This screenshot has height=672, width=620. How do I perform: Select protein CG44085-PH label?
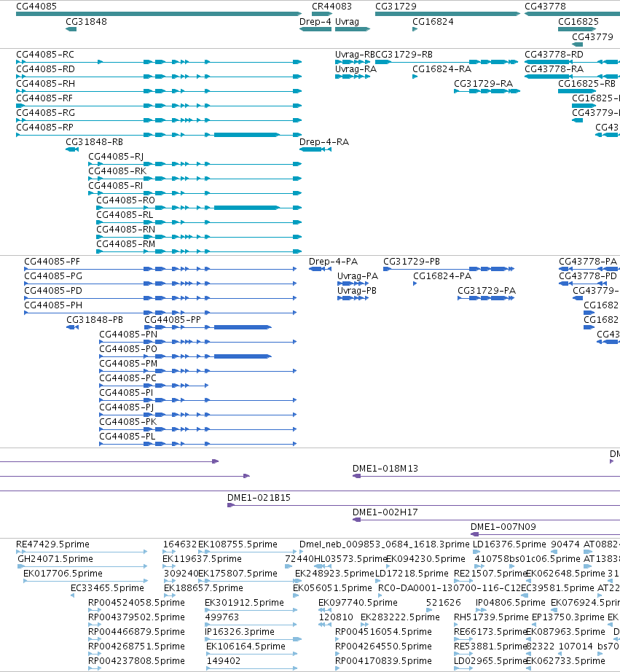[53, 305]
